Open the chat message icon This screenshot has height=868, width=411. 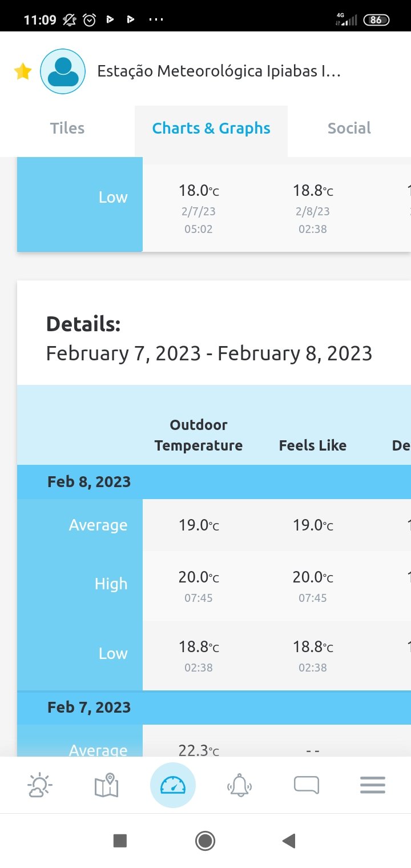[x=307, y=786]
